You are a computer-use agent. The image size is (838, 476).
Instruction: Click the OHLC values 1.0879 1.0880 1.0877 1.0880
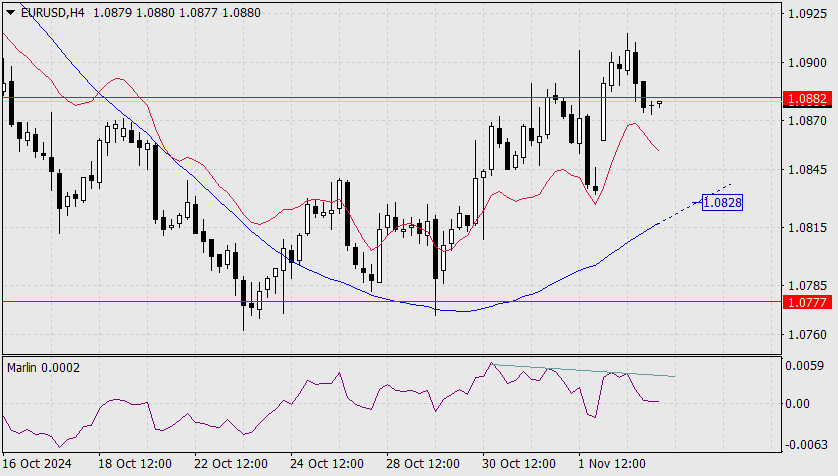click(x=177, y=12)
